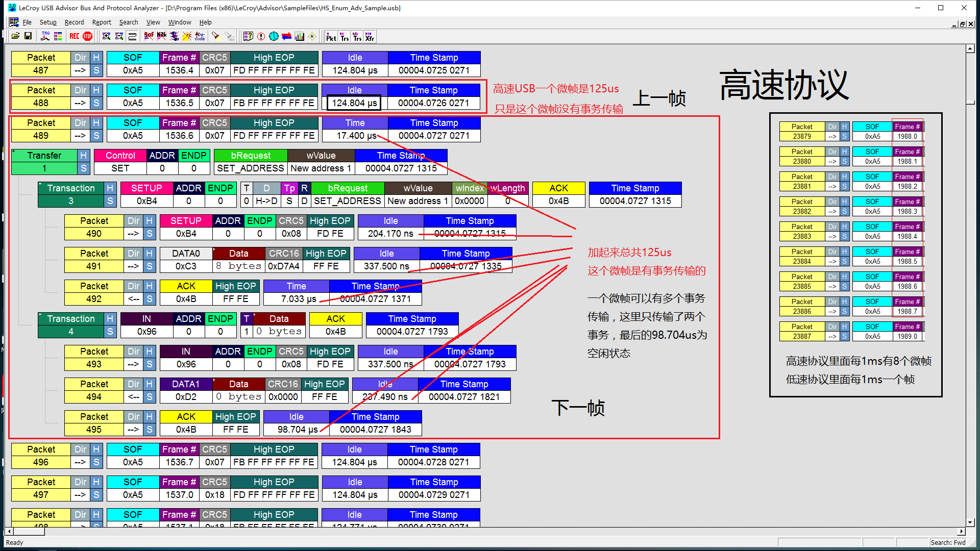
Task: Open the bus utilization graph icon
Action: [x=299, y=36]
